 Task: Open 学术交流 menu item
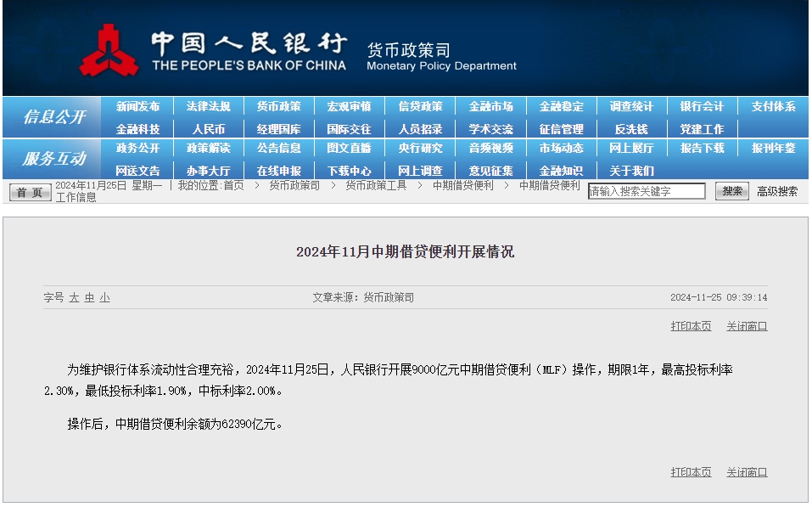490,129
